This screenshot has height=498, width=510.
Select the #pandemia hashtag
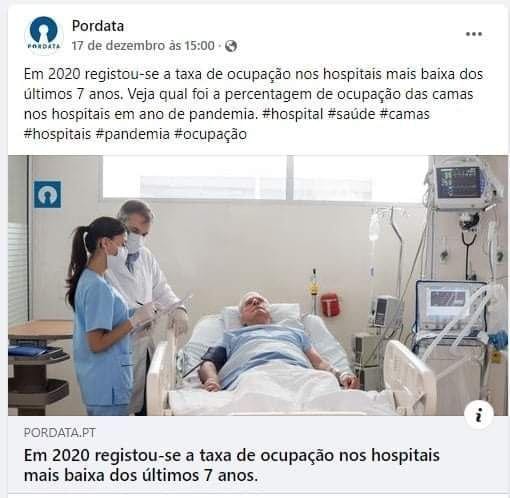pyautogui.click(x=132, y=134)
